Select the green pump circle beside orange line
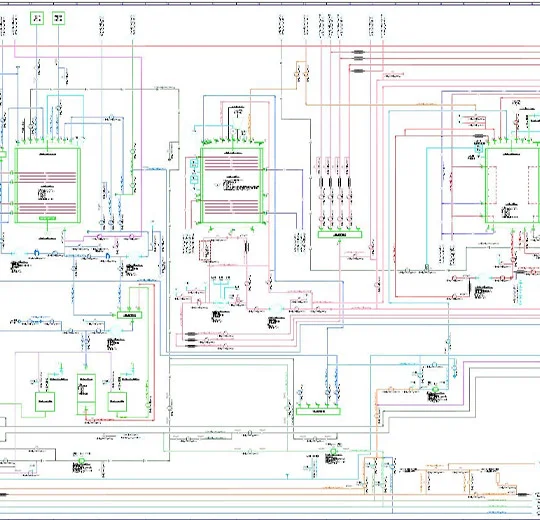This screenshot has width=540, height=520. 436,389
